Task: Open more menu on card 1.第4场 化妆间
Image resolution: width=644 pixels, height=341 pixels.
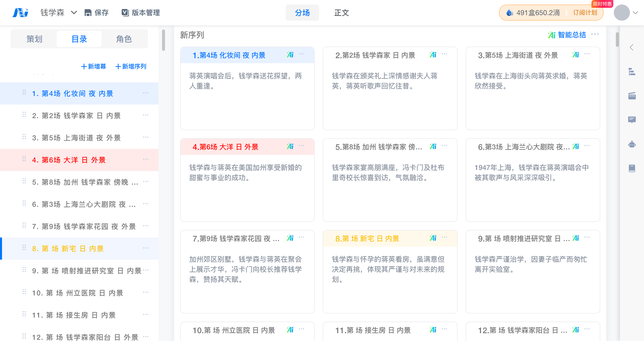Action: click(301, 54)
